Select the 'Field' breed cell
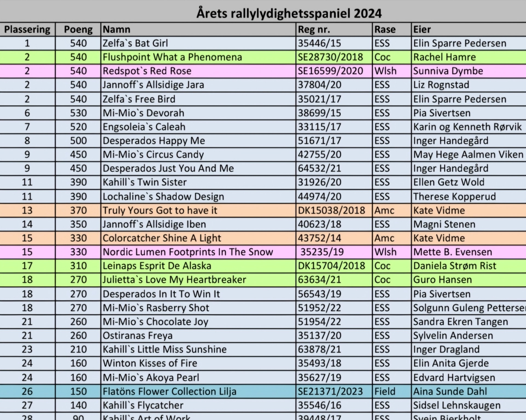This screenshot has height=420, width=526. point(385,392)
